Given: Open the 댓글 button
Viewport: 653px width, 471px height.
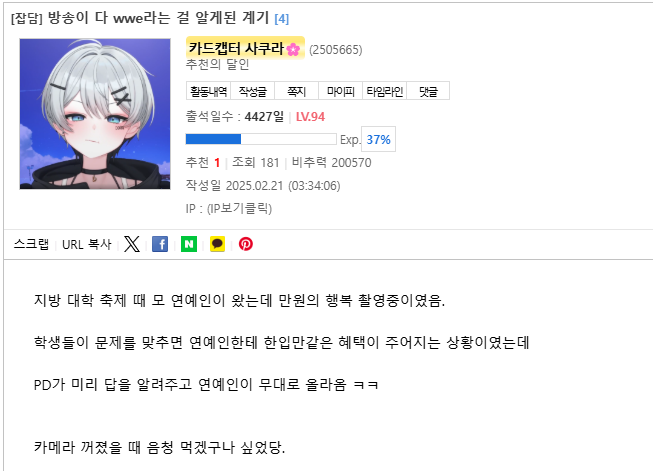Looking at the screenshot, I should point(429,91).
